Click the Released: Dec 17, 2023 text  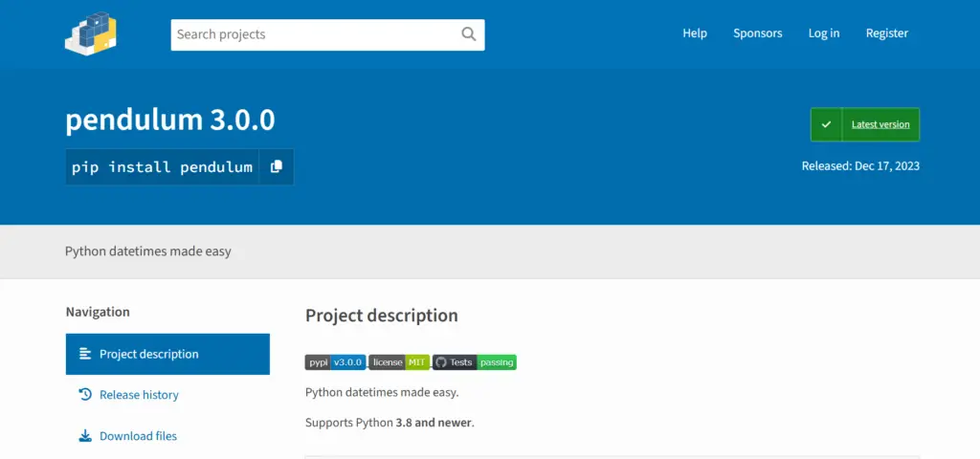[860, 166]
